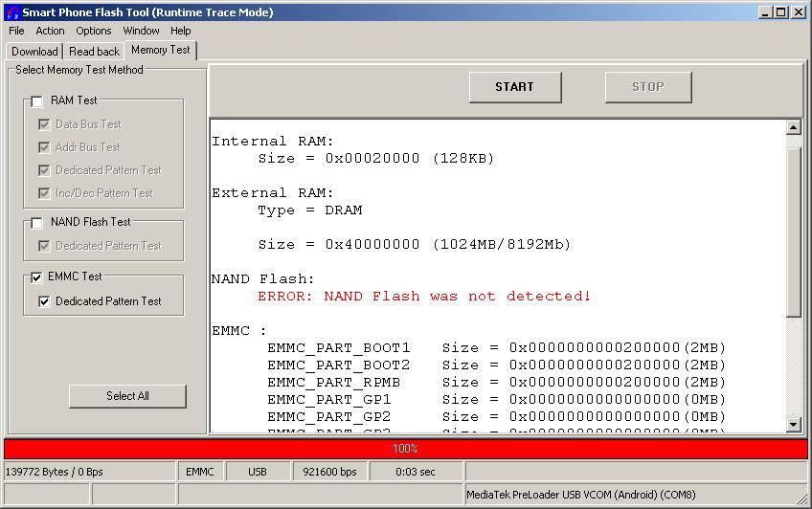Click the NAND Flash not detected error text
The height and width of the screenshot is (509, 812).
(x=424, y=297)
